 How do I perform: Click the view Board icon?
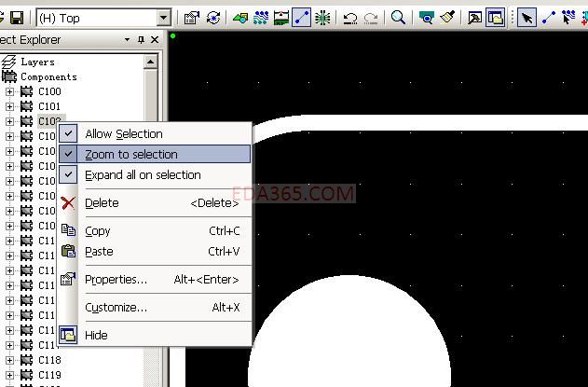tap(427, 18)
